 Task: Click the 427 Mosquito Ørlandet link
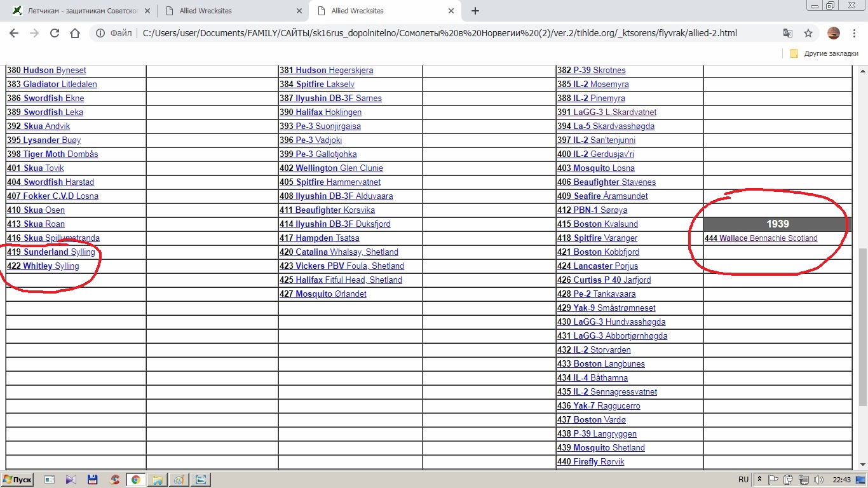tap(323, 294)
